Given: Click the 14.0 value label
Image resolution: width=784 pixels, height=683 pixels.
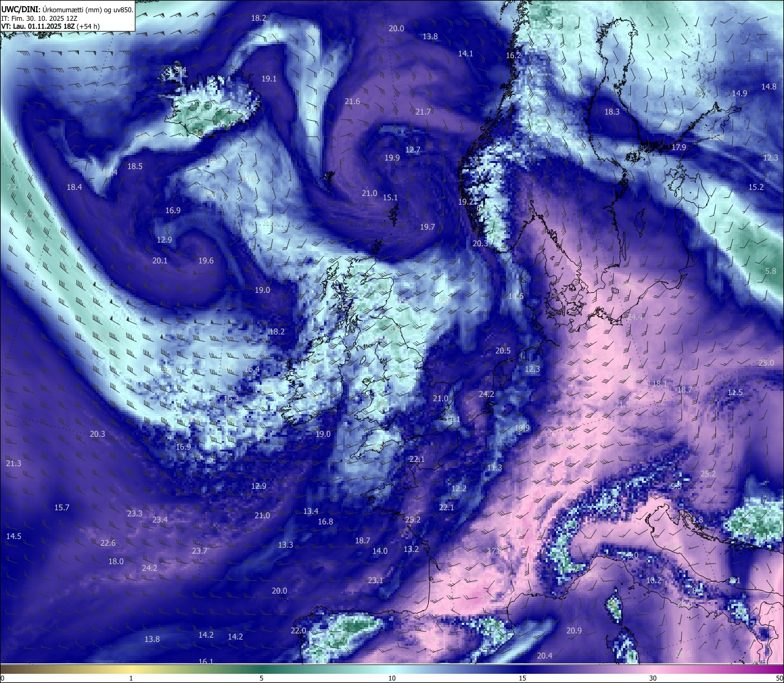Looking at the screenshot, I should [x=380, y=551].
